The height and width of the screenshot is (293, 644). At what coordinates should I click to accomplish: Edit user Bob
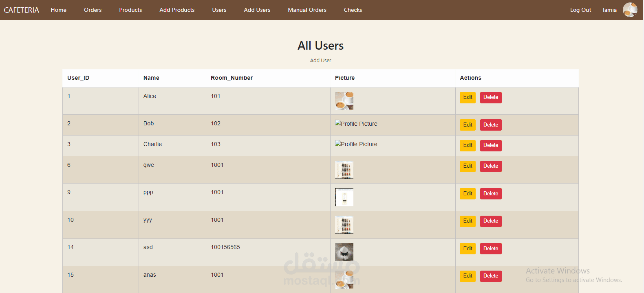[x=468, y=125]
